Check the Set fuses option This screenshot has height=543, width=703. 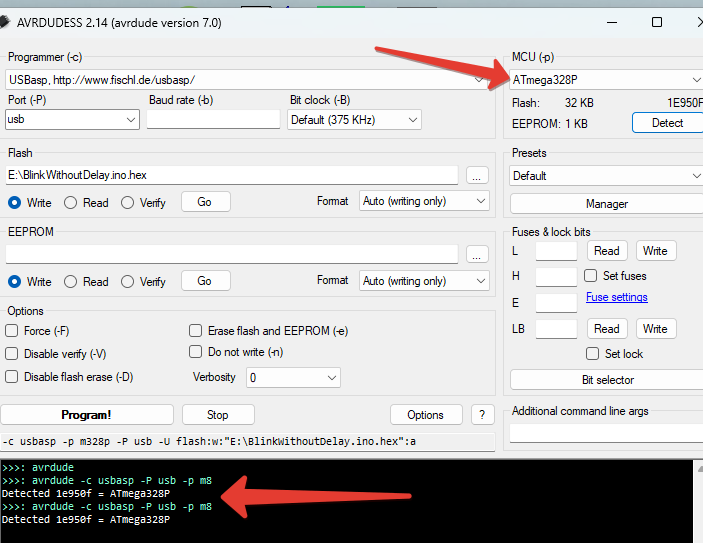[593, 276]
